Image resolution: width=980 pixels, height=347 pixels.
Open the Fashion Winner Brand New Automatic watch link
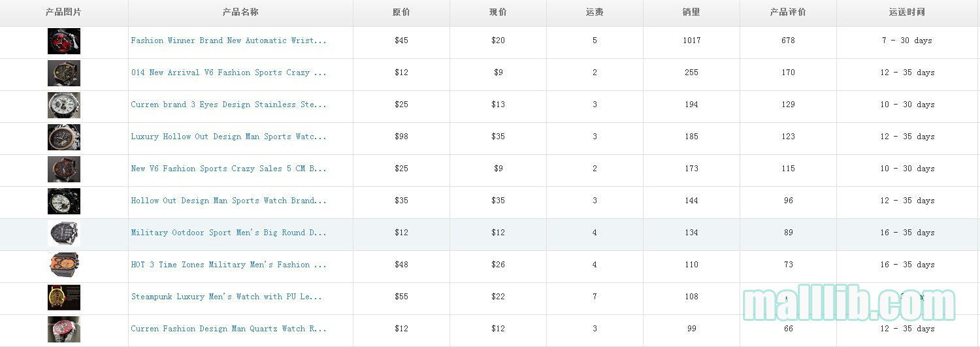pyautogui.click(x=229, y=41)
